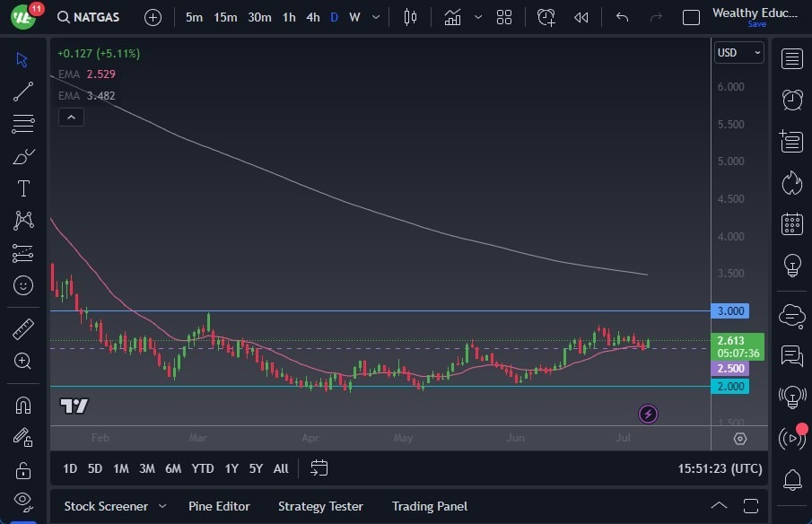
Task: Switch to the 15m timeframe
Action: [x=225, y=17]
